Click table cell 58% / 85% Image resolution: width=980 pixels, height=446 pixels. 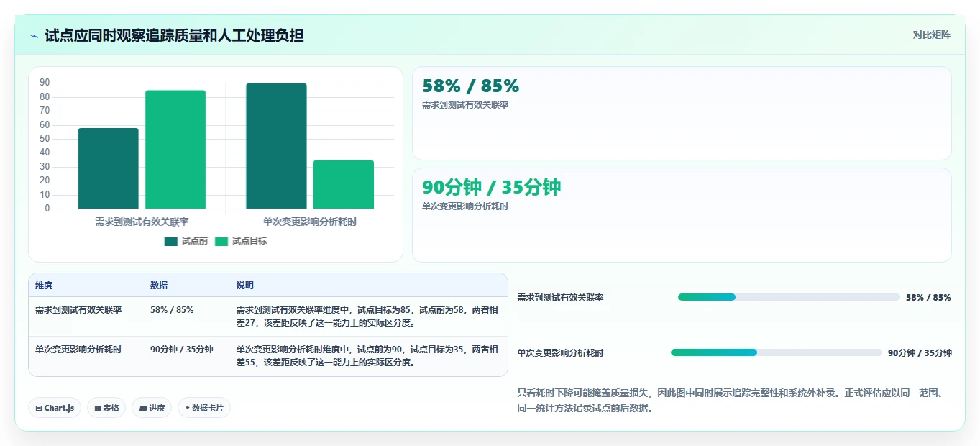pyautogui.click(x=172, y=310)
